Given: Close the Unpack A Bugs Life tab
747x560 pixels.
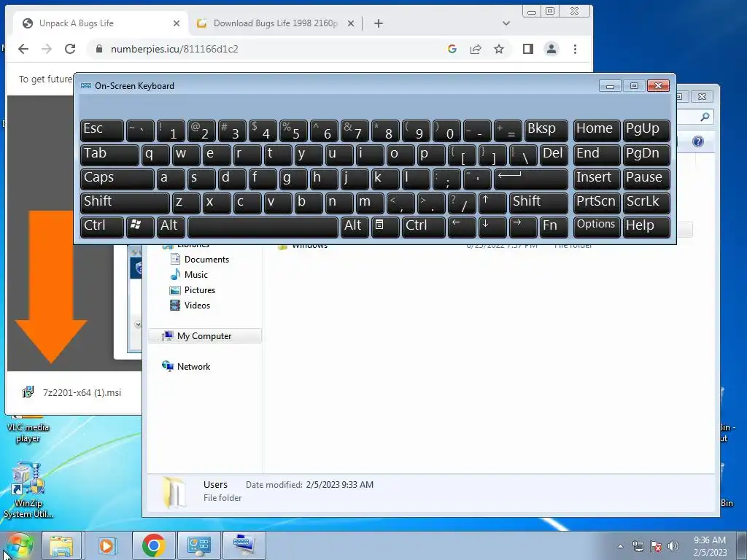Looking at the screenshot, I should 177,23.
